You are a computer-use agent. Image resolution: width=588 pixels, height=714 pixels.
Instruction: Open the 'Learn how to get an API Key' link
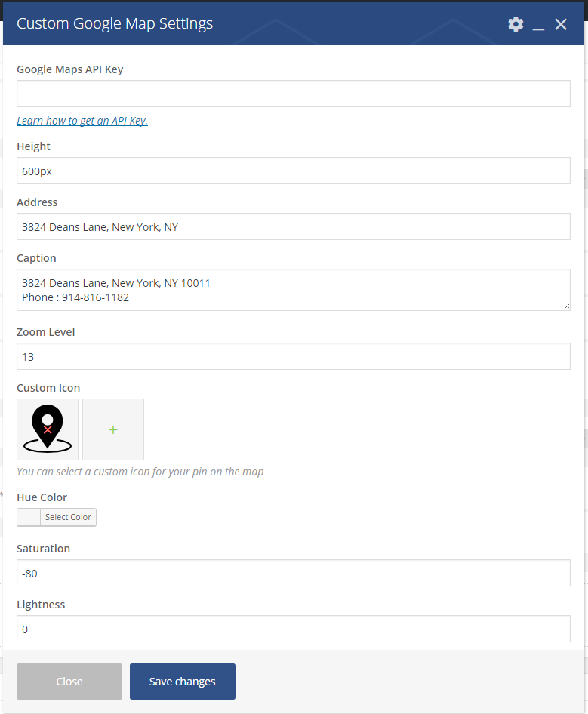82,121
